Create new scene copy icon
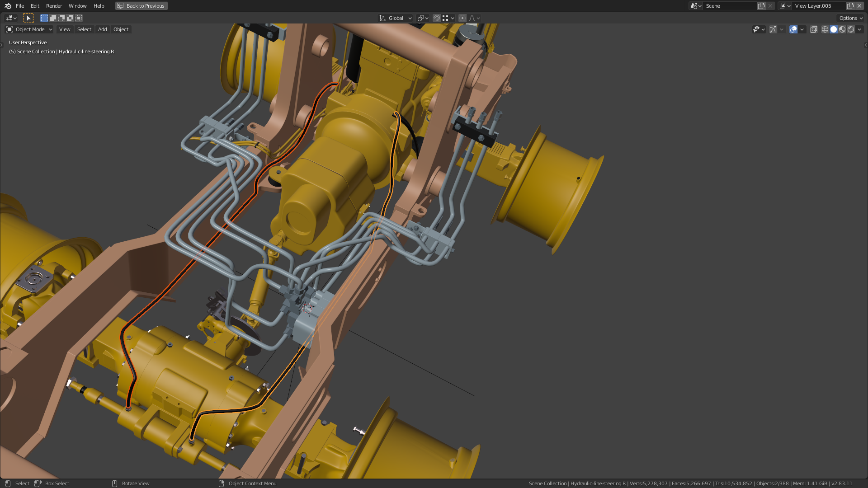The height and width of the screenshot is (488, 868). (761, 6)
